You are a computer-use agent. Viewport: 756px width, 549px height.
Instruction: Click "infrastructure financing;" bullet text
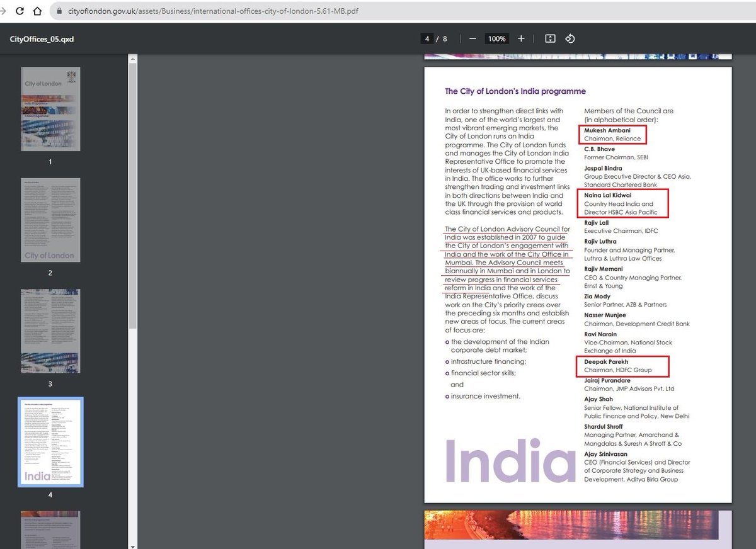[488, 361]
